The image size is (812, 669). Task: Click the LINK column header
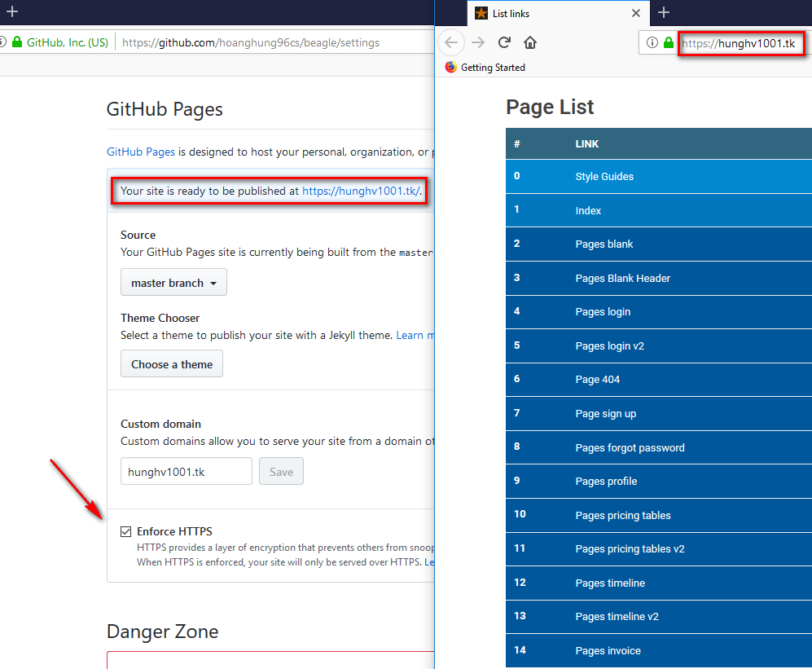[586, 144]
